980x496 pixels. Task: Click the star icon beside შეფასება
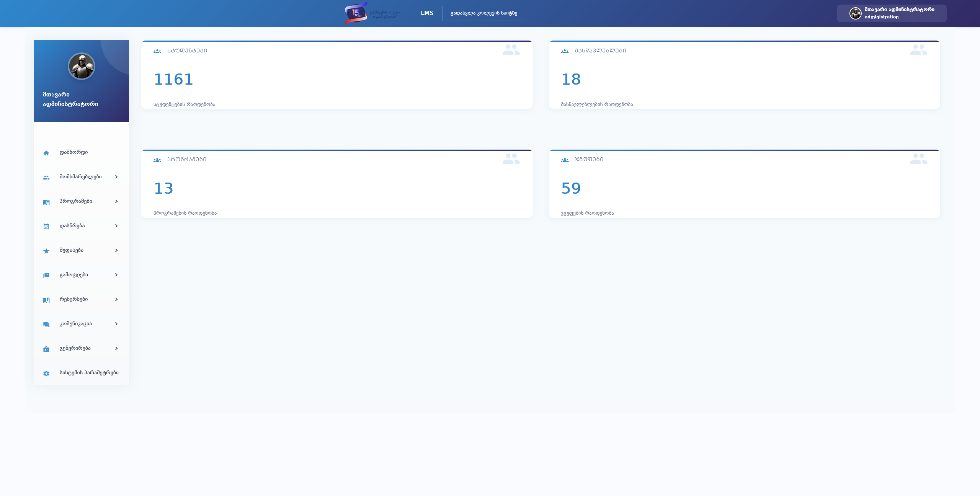(46, 251)
